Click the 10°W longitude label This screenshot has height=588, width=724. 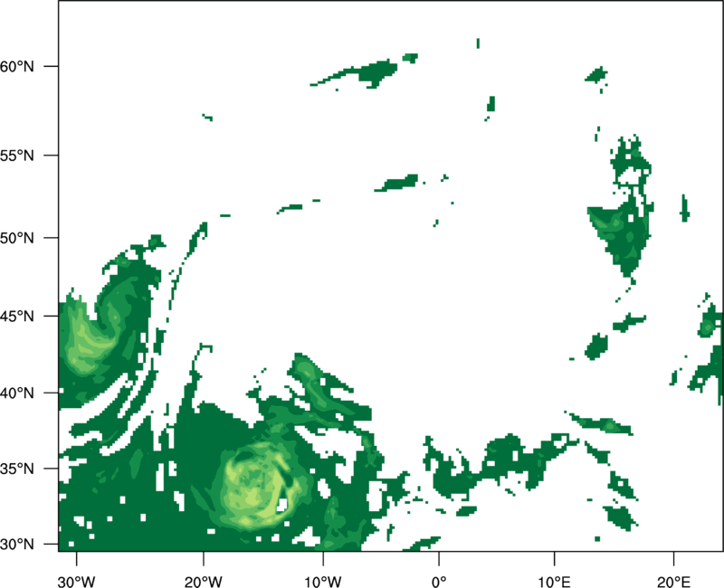click(x=323, y=582)
